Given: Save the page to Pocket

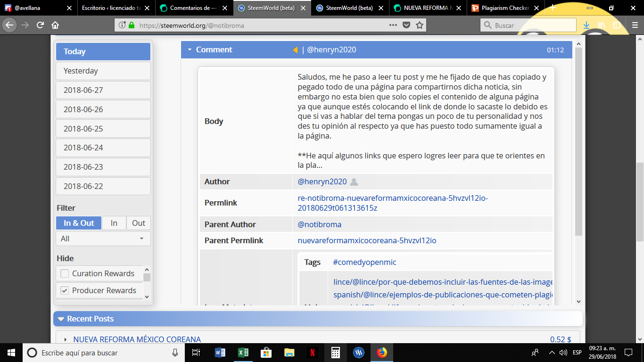Looking at the screenshot, I should click(x=406, y=25).
